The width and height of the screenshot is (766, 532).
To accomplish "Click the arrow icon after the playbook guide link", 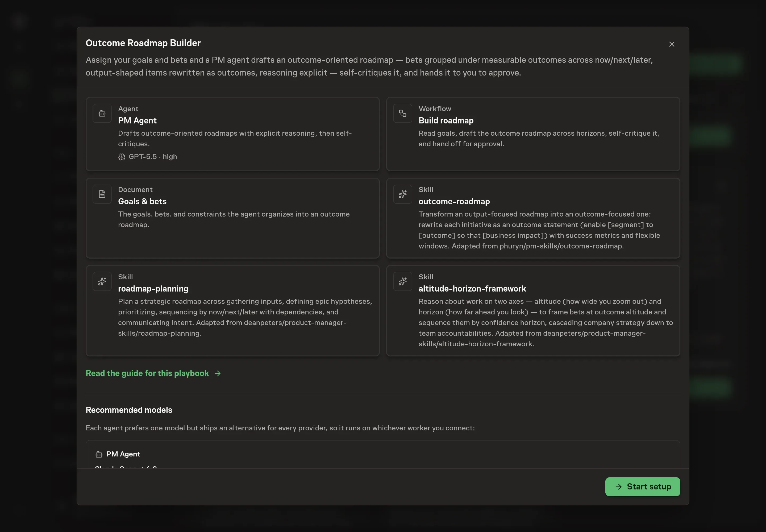I will click(218, 373).
